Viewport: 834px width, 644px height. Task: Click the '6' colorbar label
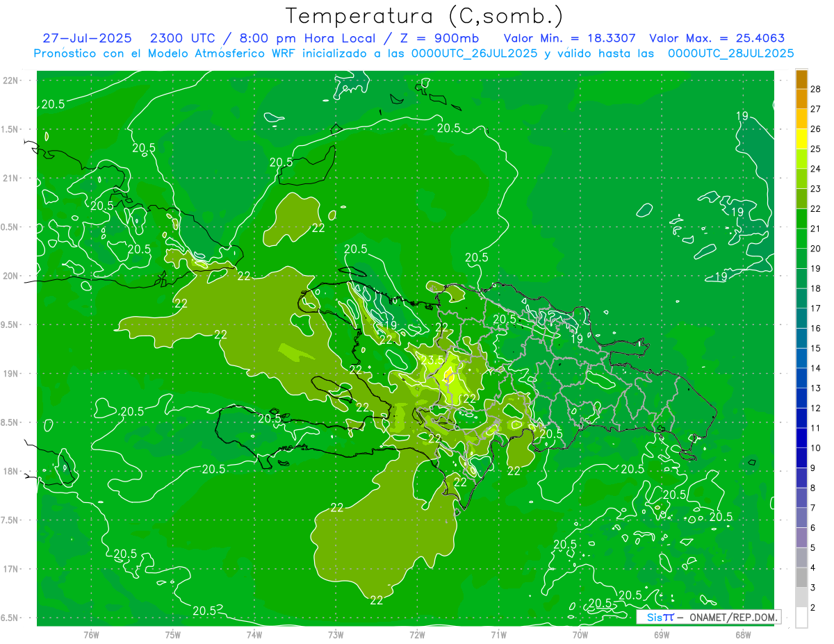[813, 528]
